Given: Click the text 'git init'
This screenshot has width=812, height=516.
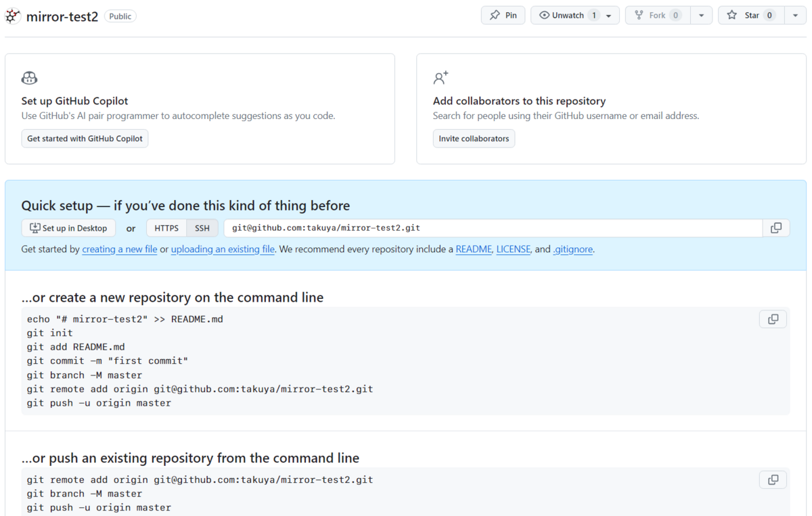Looking at the screenshot, I should (50, 333).
